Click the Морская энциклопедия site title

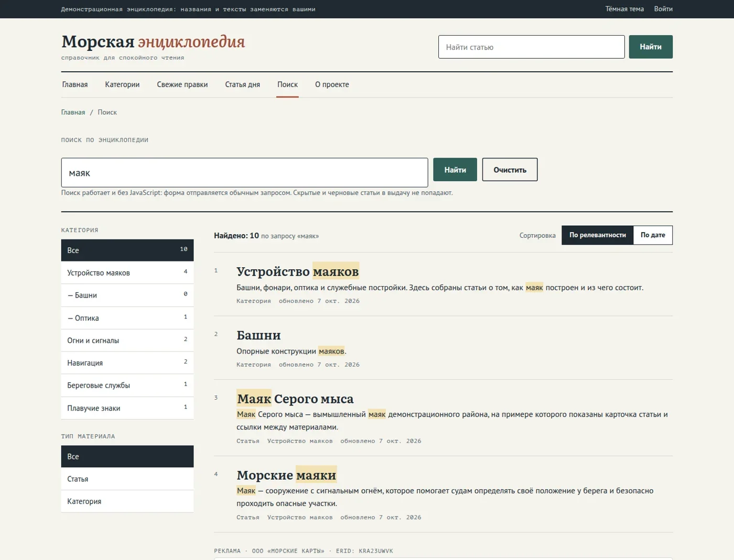tap(153, 41)
